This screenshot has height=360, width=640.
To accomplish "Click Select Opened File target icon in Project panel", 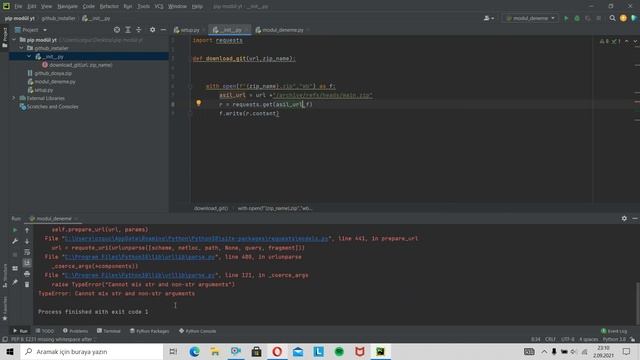I will 117,30.
